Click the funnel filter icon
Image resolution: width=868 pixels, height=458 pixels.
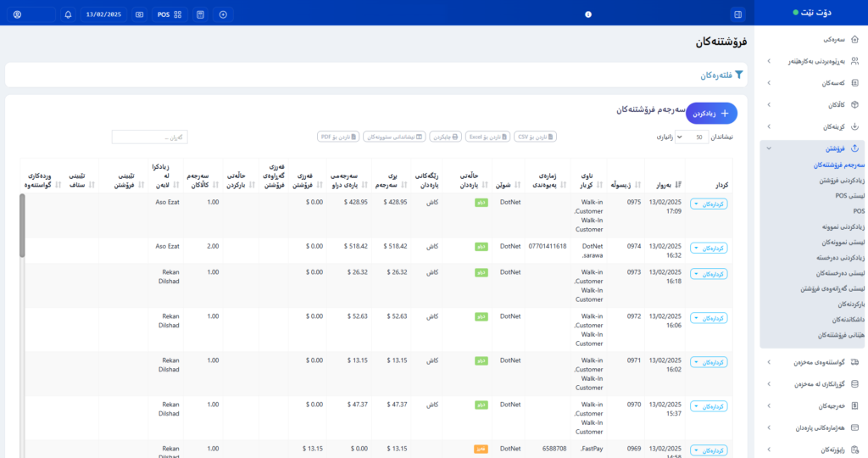click(738, 75)
